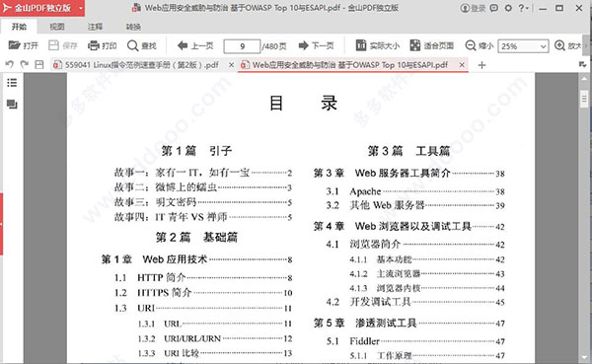Click the vertical scrollbar up arrow
Screen dimensions: 592x364
point(584,78)
